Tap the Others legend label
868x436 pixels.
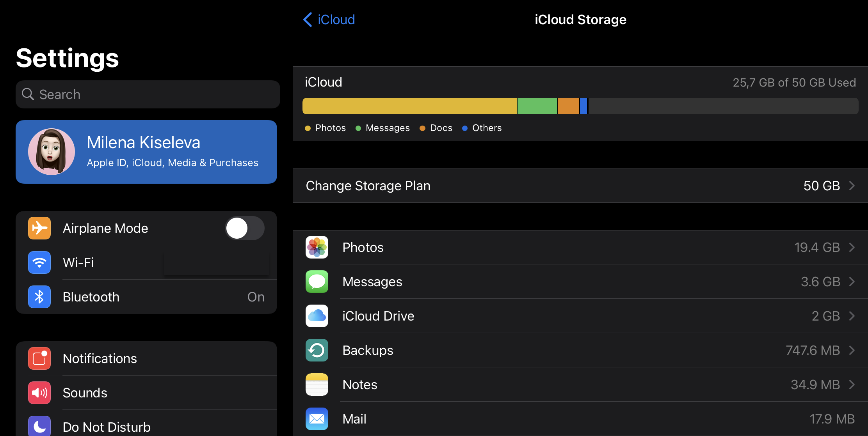click(x=487, y=128)
